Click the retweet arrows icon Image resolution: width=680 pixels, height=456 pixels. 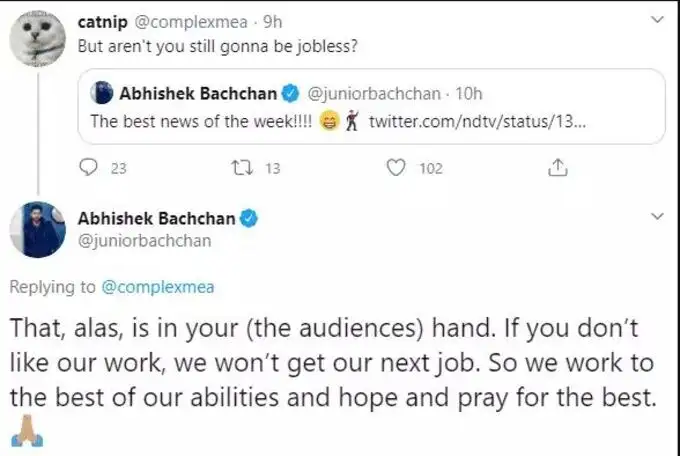240,169
